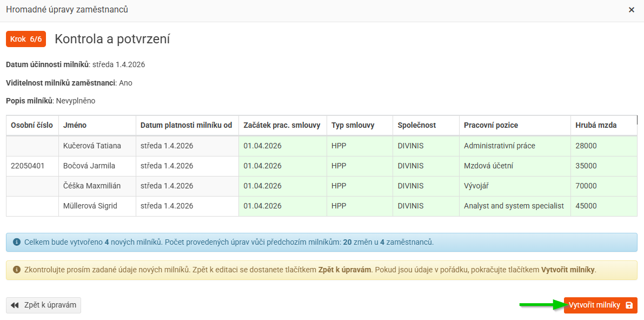
Task: Go back with Zpět k úpravám
Action: coord(44,305)
